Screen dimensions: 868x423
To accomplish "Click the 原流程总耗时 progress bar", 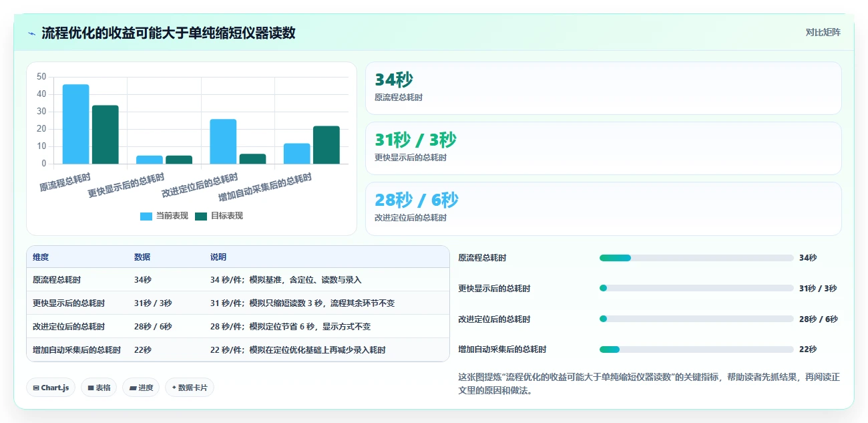I will click(696, 258).
